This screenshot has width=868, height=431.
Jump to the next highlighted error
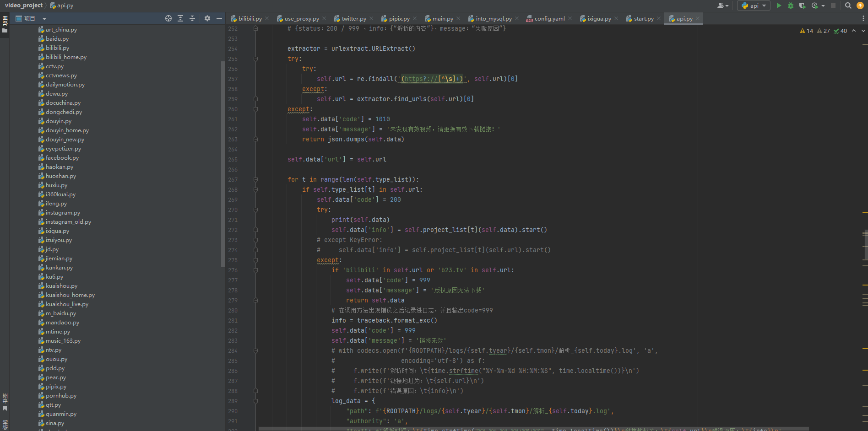863,31
